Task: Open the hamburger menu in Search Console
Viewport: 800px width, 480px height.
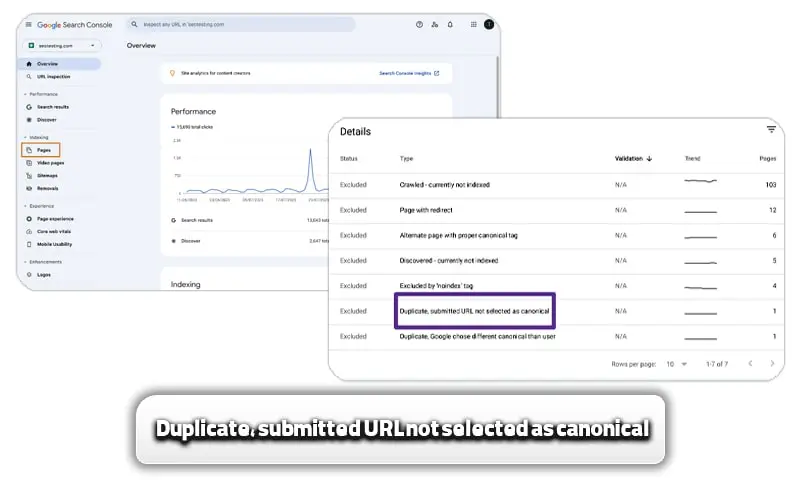Action: click(x=29, y=24)
